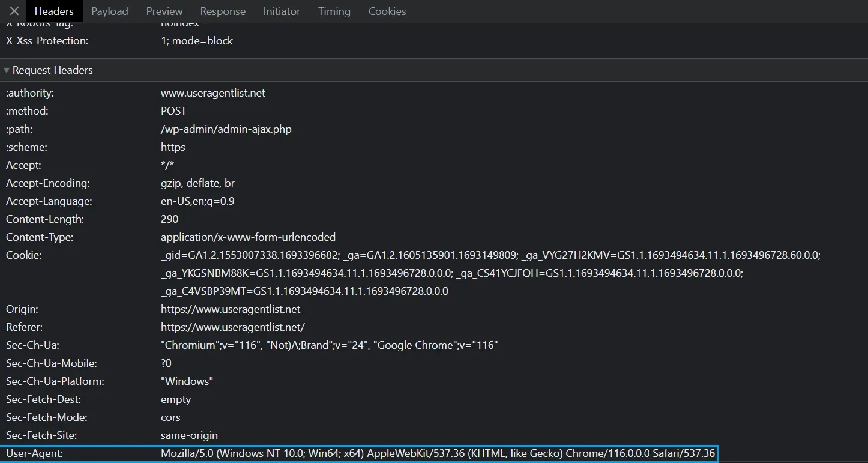Close the network request details panel

click(13, 11)
